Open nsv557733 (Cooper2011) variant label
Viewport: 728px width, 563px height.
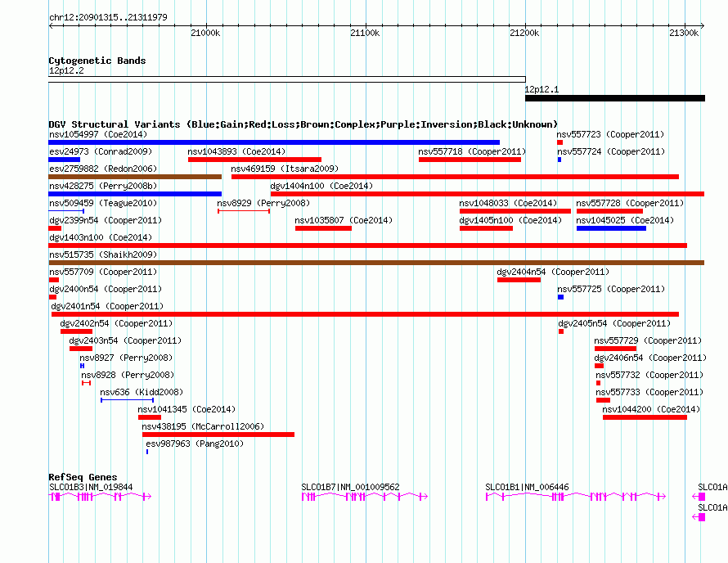[649, 392]
